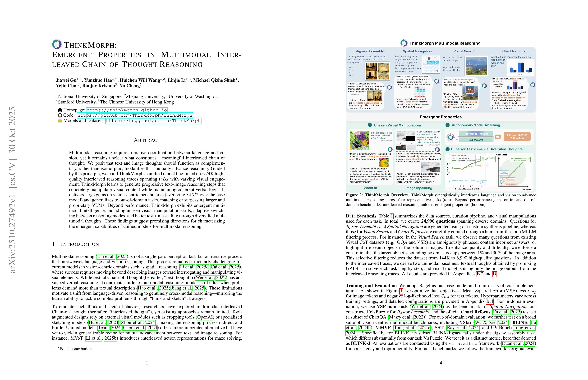
Task: Open the thinkmorph.github.io homepage link
Action: [127, 110]
